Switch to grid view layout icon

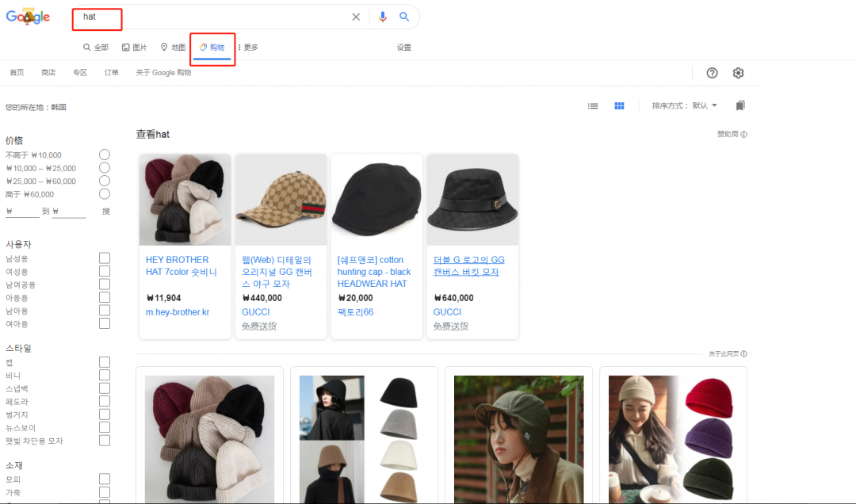[x=619, y=106]
